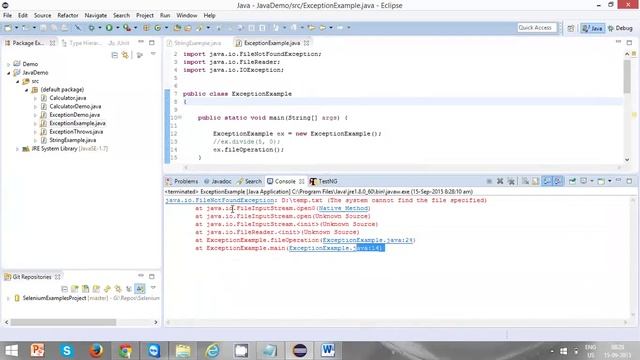Toggle Link with Editor in Package Explorer
640x360 pixels.
click(125, 55)
